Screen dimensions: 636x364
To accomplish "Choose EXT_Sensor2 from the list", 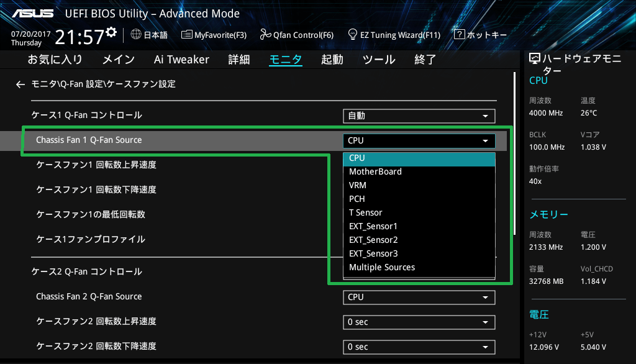I will click(x=419, y=240).
